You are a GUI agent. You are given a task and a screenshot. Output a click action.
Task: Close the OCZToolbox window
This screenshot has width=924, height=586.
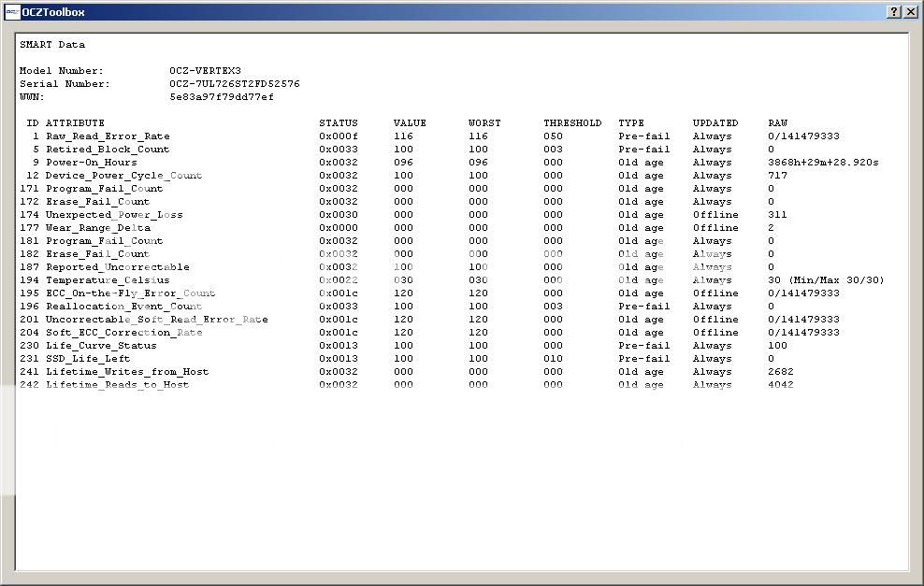click(911, 12)
